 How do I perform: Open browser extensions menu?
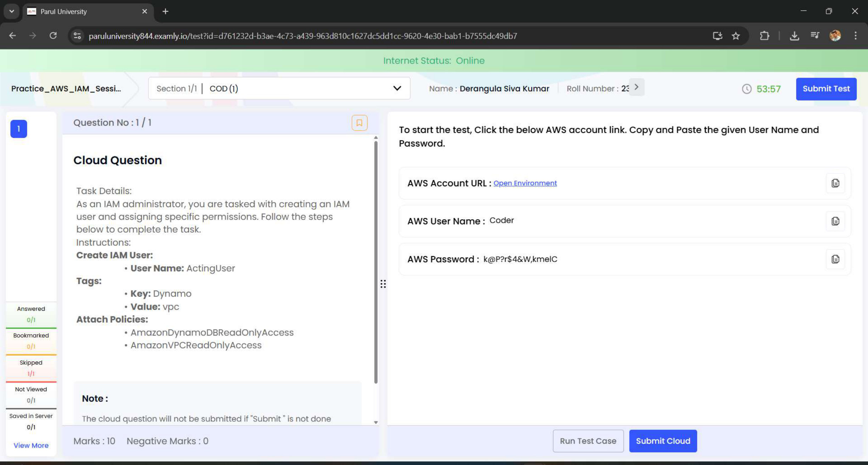[x=765, y=36]
